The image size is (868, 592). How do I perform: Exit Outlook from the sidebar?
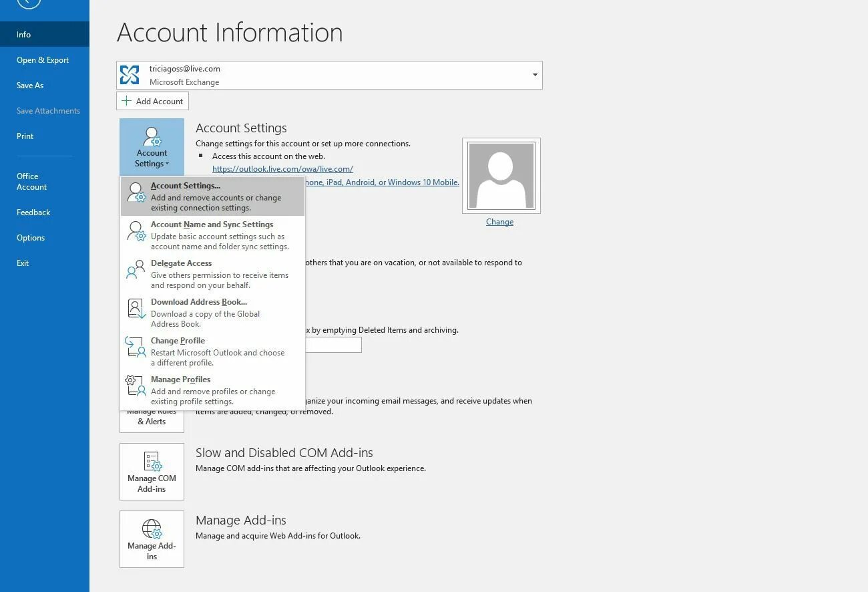coord(45,263)
